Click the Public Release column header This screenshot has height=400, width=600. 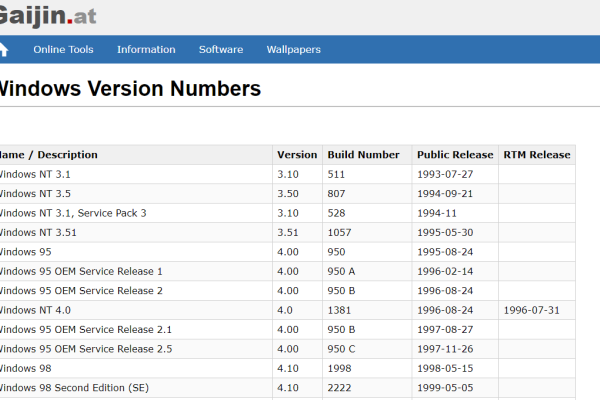click(455, 155)
